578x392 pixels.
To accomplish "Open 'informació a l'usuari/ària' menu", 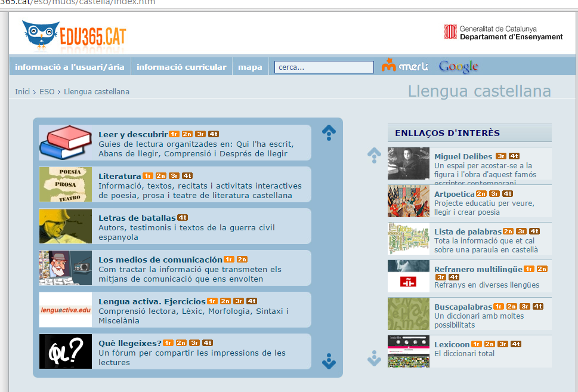I will 70,67.
